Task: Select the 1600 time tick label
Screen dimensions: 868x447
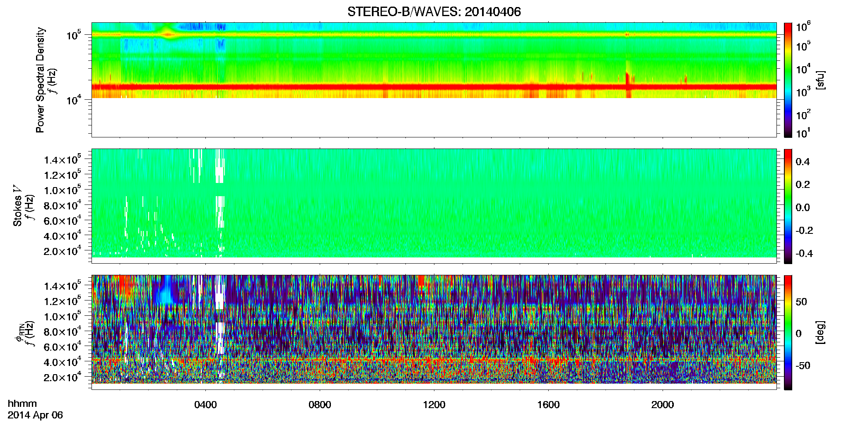Action: [x=548, y=404]
